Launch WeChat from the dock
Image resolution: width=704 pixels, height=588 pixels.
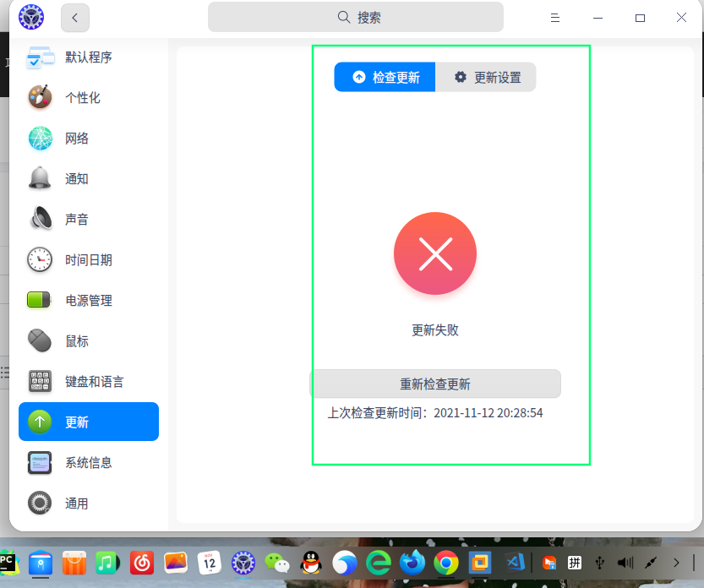tap(277, 563)
